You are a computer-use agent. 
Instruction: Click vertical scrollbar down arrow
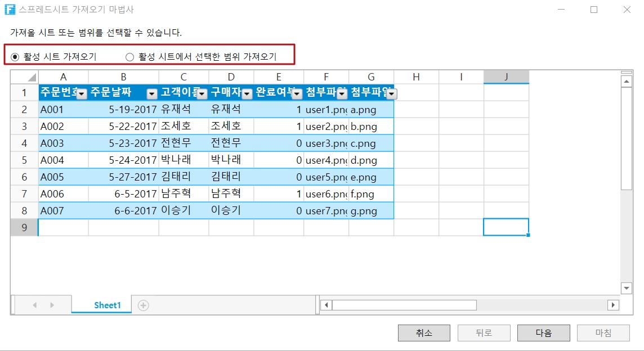[x=626, y=288]
